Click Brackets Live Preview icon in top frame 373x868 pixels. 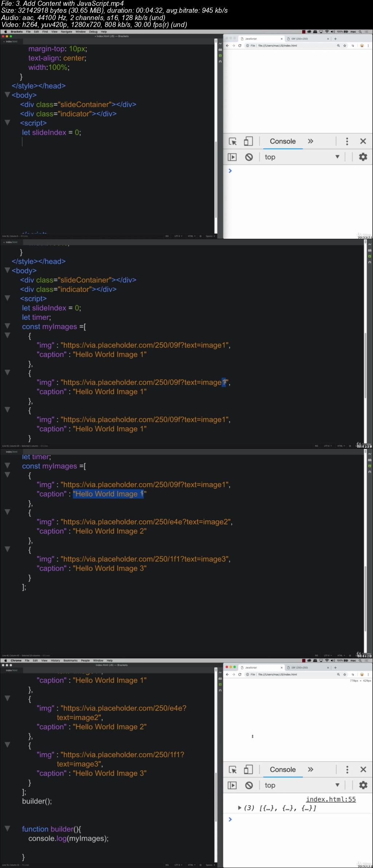(x=220, y=44)
